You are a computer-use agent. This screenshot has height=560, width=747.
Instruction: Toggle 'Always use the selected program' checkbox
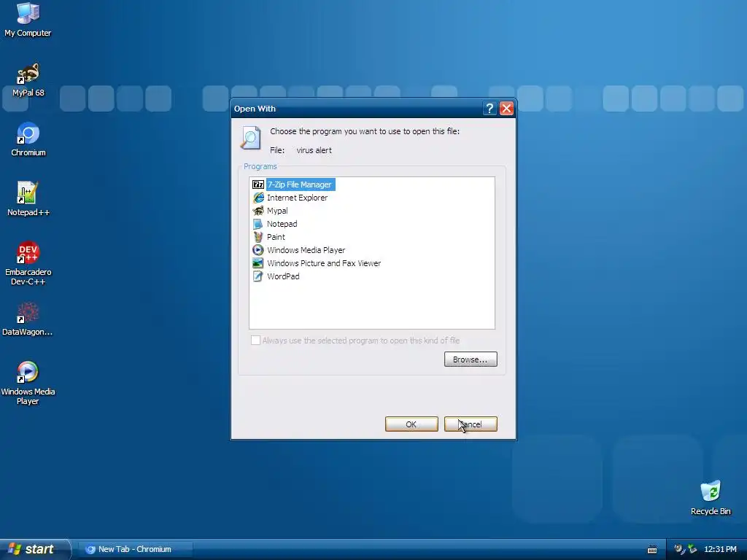point(256,340)
